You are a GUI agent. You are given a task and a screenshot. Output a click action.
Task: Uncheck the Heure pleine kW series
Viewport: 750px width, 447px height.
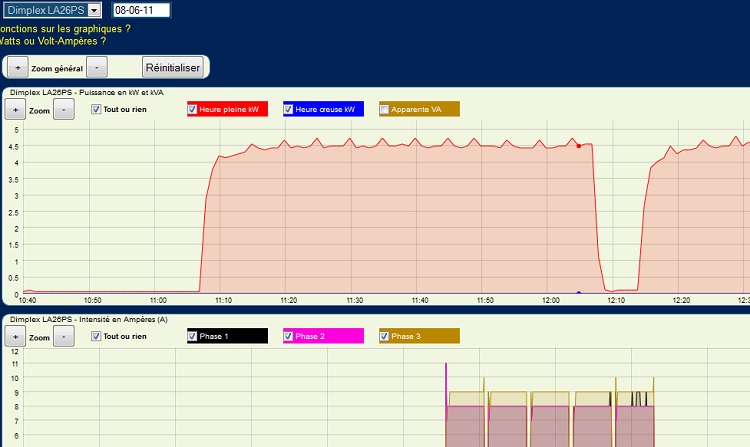(193, 109)
